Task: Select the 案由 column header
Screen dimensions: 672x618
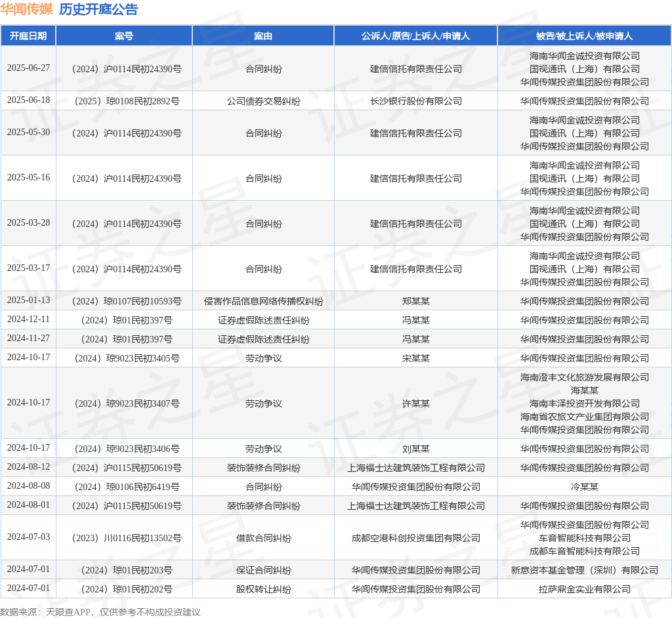Action: coord(263,36)
